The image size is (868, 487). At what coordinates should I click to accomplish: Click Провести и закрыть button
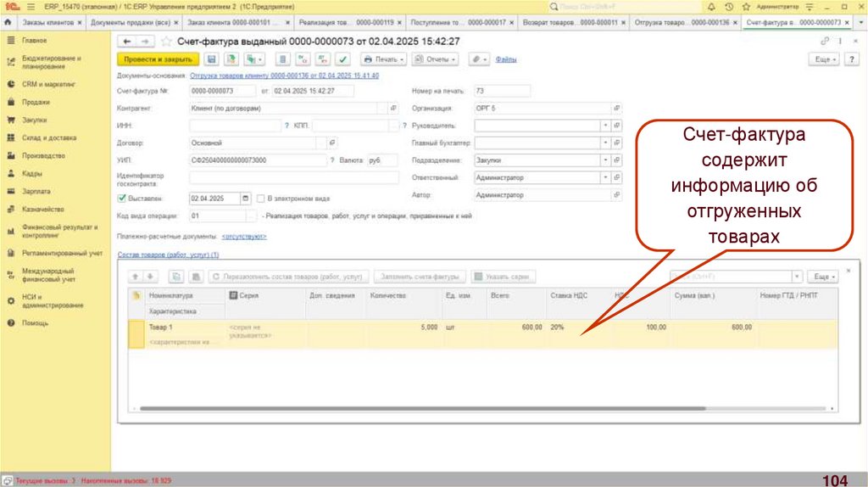click(x=158, y=59)
